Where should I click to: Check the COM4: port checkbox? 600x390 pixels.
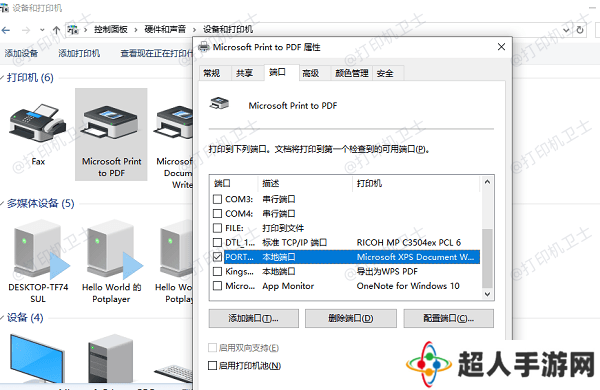coord(217,214)
